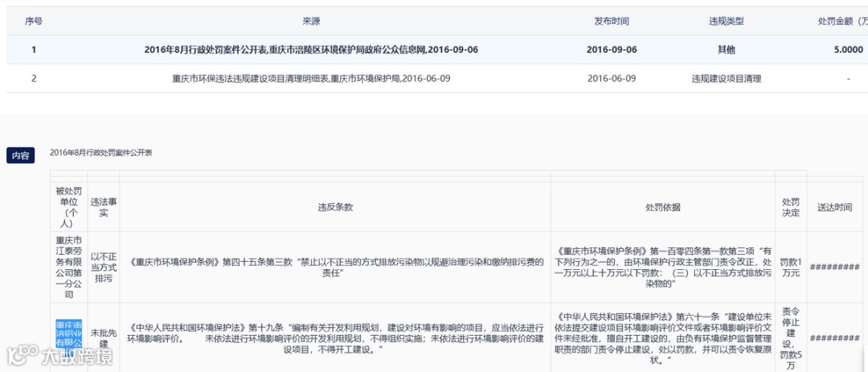868x372 pixels.
Task: Click highlighted company name in last row
Action: (x=68, y=338)
